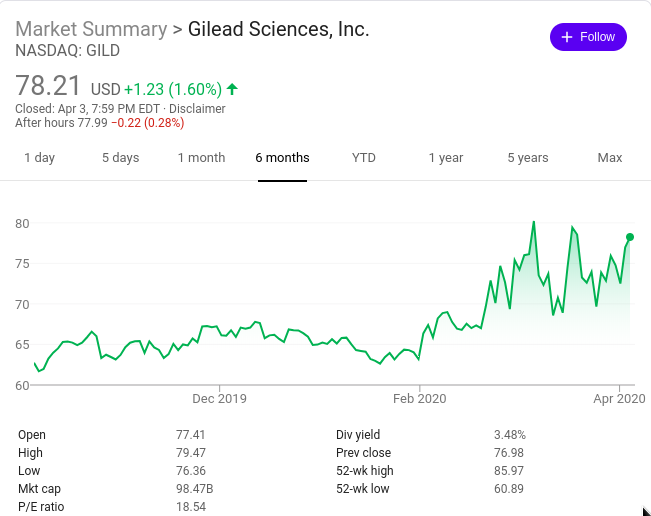This screenshot has height=516, width=651.
Task: Click the 78.21 stock price
Action: [x=48, y=86]
